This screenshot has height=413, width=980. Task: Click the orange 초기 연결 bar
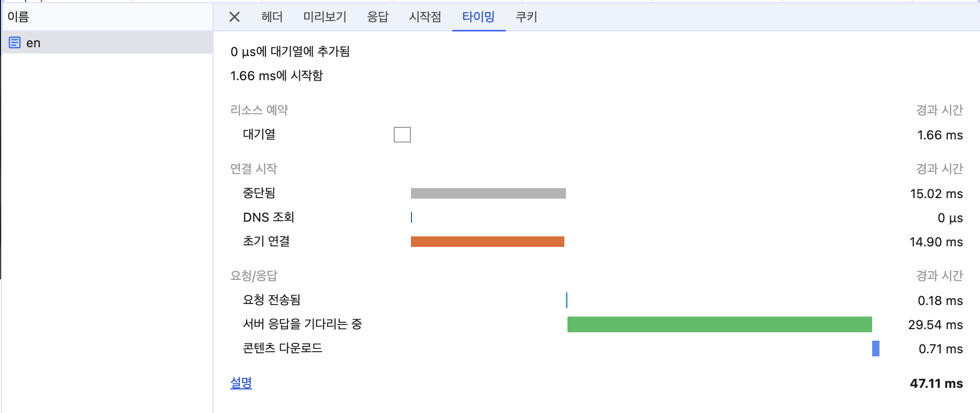pos(487,242)
